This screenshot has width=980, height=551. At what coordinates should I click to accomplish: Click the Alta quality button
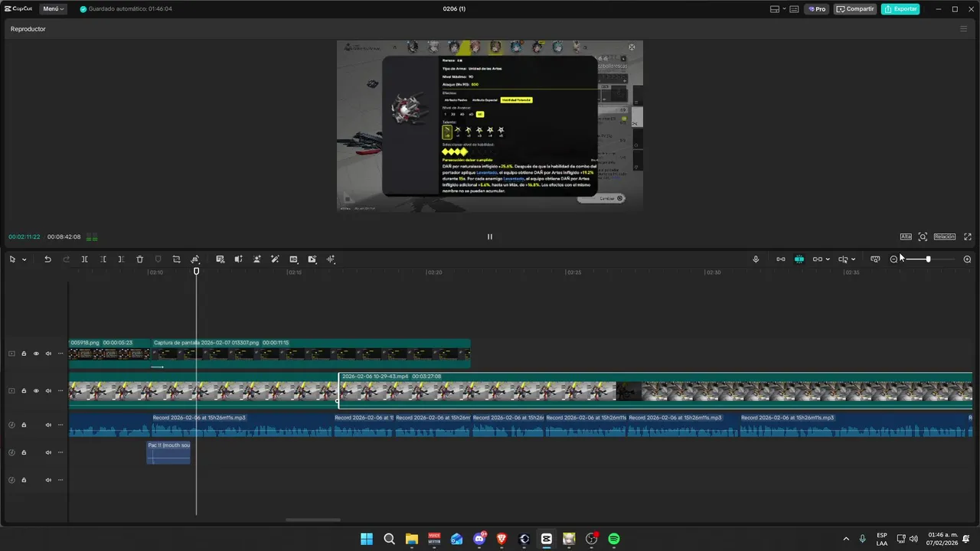click(906, 236)
